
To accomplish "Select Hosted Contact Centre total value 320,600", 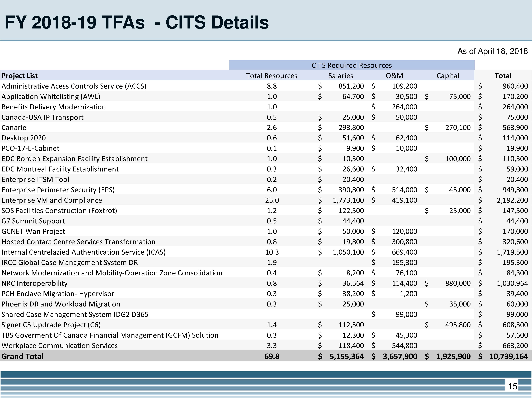I will tap(515, 242).
